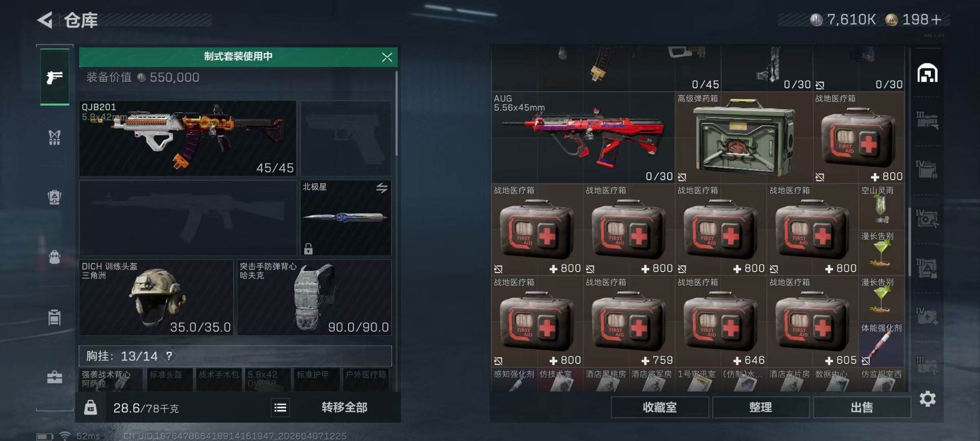Select the red AUG 5.56x45mm rifle
Screen dimensions: 980x441
click(583, 138)
